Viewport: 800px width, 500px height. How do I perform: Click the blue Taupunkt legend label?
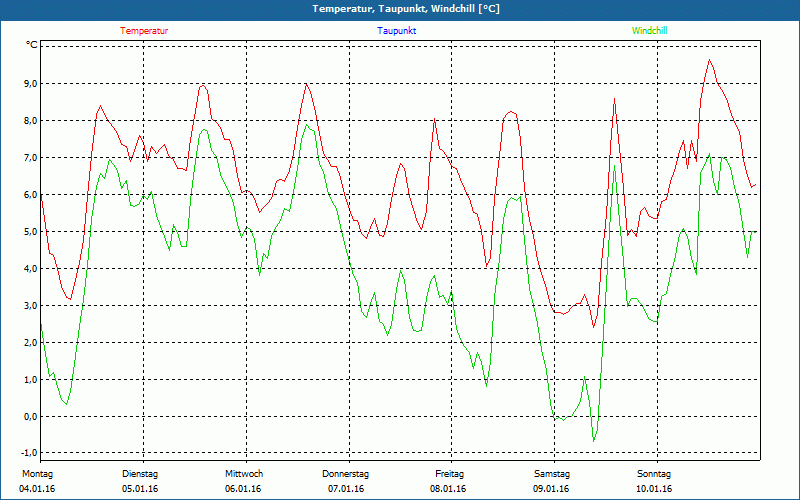pos(397,31)
